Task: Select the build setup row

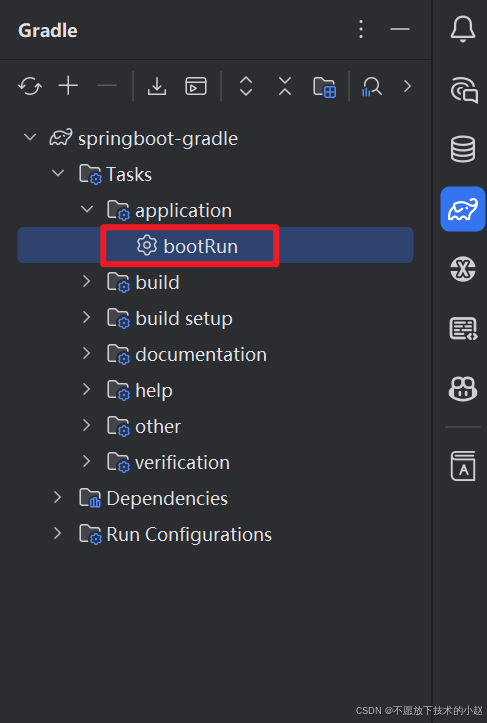Action: 215,318
